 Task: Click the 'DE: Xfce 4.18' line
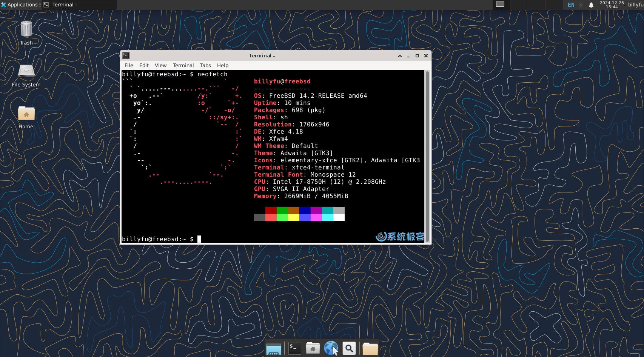coord(278,132)
